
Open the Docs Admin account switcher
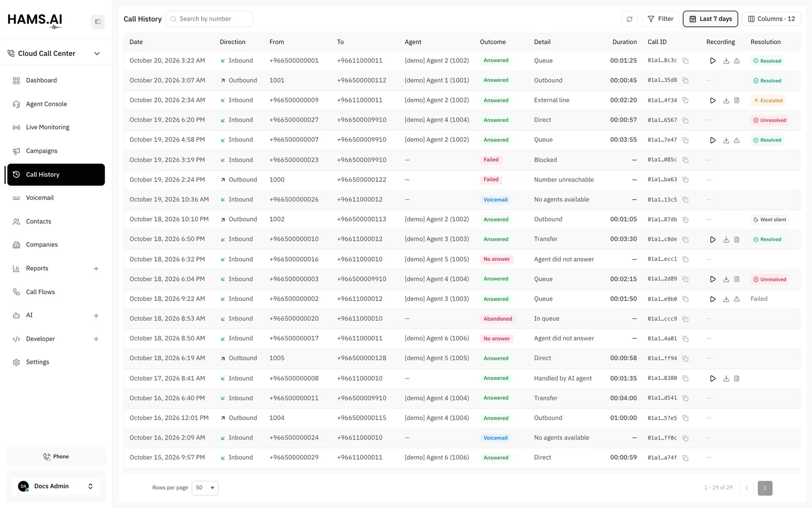56,486
